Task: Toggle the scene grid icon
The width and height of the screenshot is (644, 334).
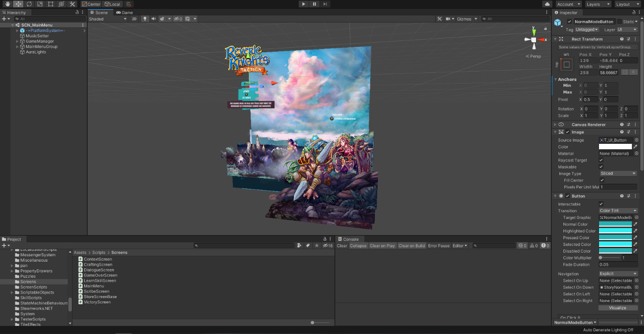Action: point(188,19)
